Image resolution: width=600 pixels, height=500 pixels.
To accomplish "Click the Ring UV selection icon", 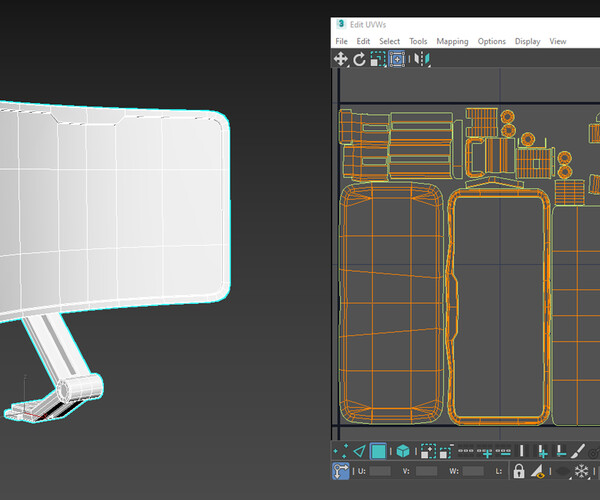I will pyautogui.click(x=522, y=451).
